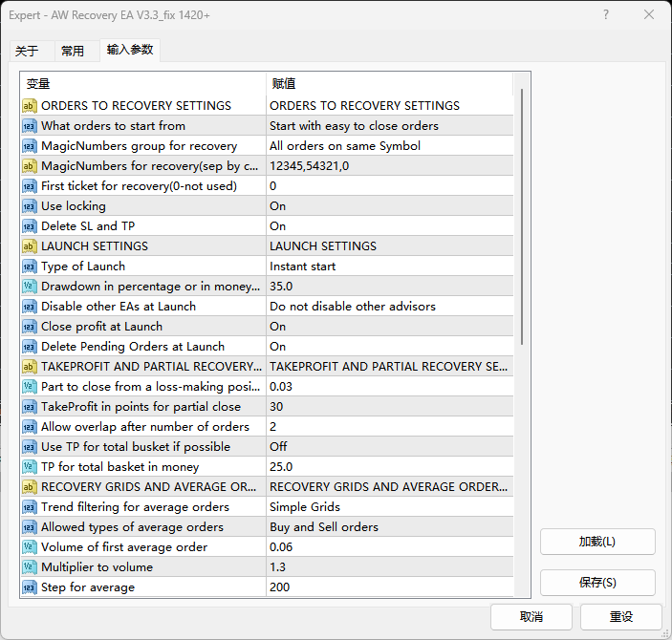Edit Volume of first average order 0.06
672x640 pixels.
pyautogui.click(x=390, y=547)
